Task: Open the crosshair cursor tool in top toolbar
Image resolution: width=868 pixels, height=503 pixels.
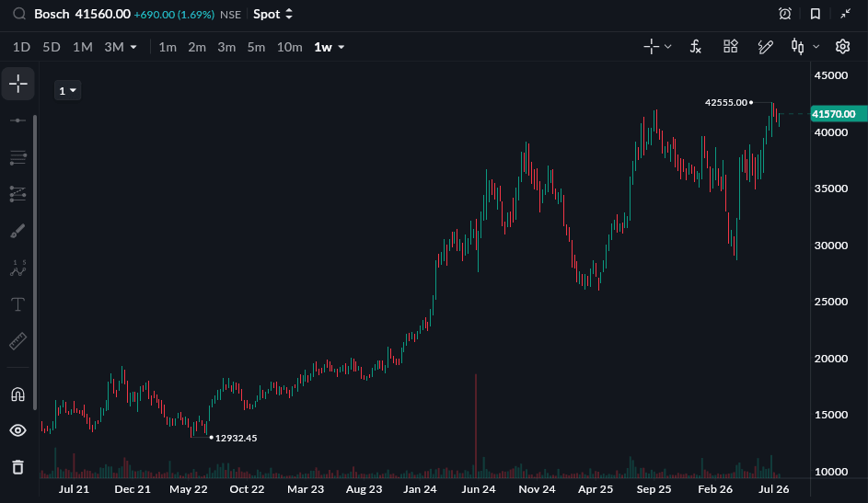Action: [652, 46]
